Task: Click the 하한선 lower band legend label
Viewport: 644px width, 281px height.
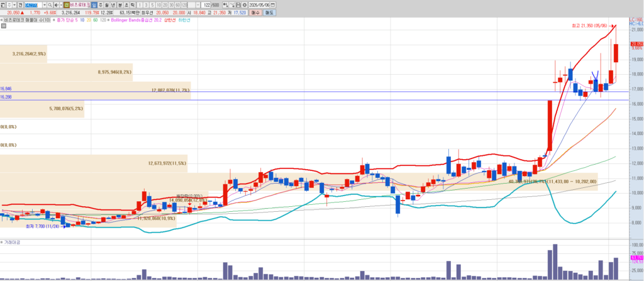Action: 185,19
